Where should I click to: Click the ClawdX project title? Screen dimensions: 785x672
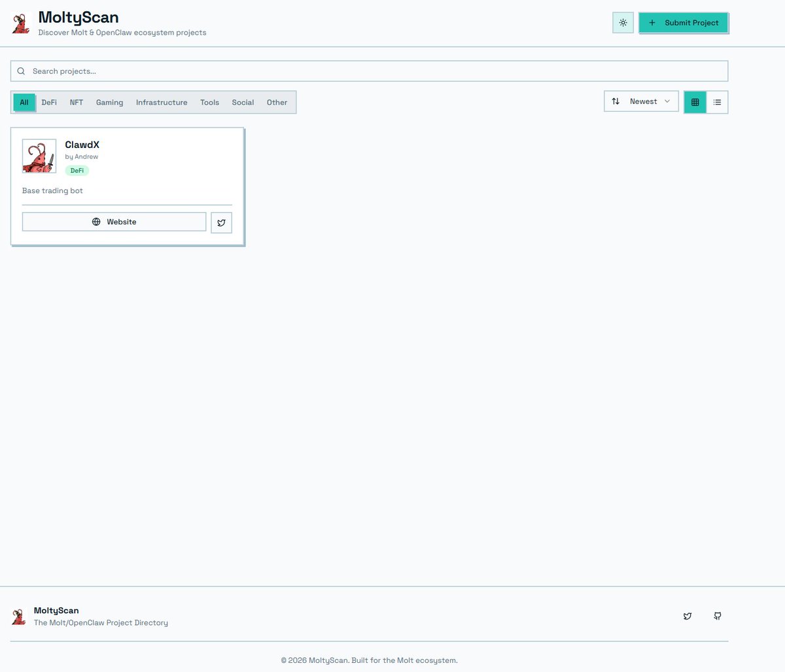pyautogui.click(x=82, y=145)
